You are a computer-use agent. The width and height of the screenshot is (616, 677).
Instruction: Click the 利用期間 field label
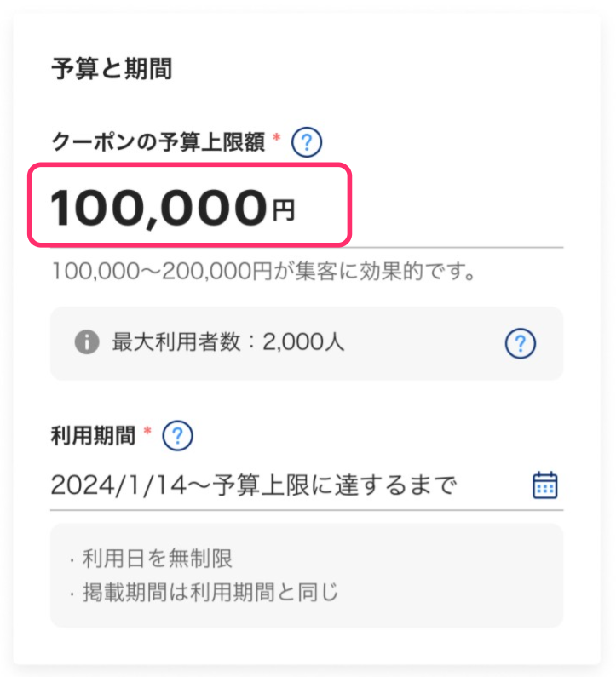93,436
